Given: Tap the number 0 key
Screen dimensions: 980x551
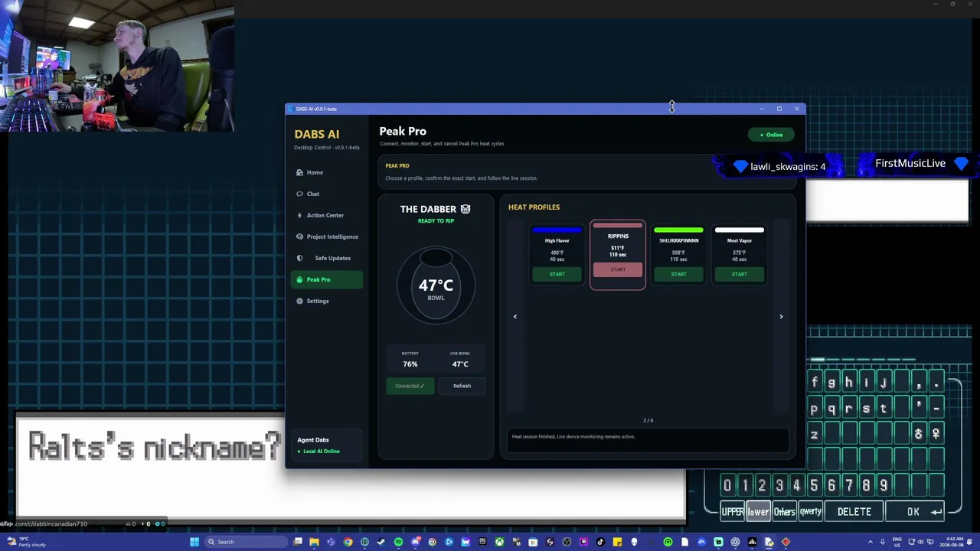Looking at the screenshot, I should coord(727,485).
